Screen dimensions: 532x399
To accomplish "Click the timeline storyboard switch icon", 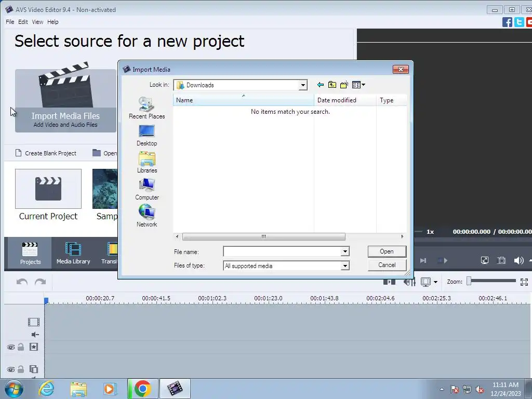I will [389, 282].
